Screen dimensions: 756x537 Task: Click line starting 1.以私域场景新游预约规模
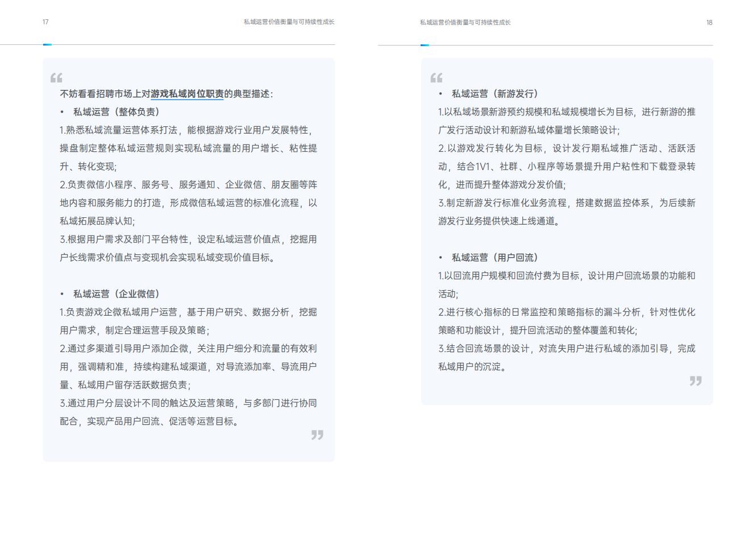click(x=567, y=112)
